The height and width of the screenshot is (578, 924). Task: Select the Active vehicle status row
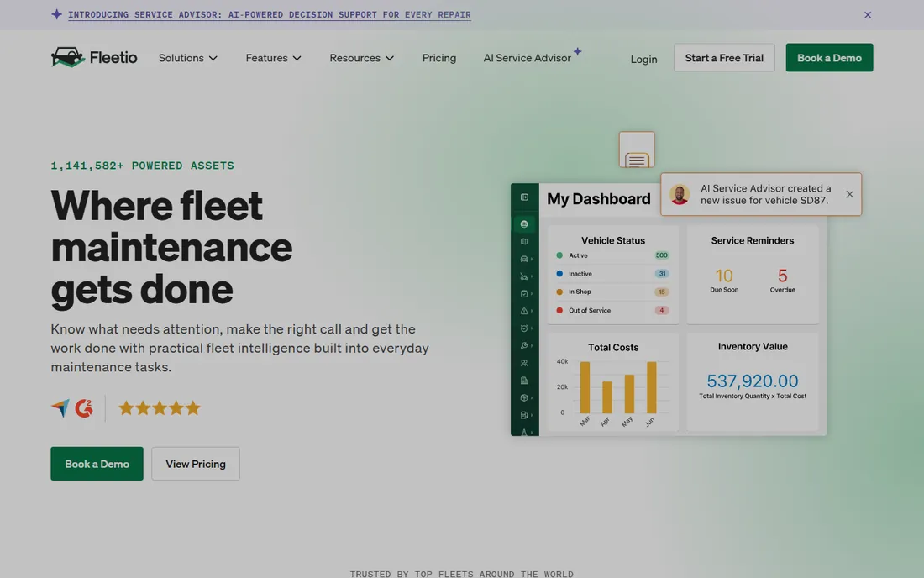pos(613,255)
